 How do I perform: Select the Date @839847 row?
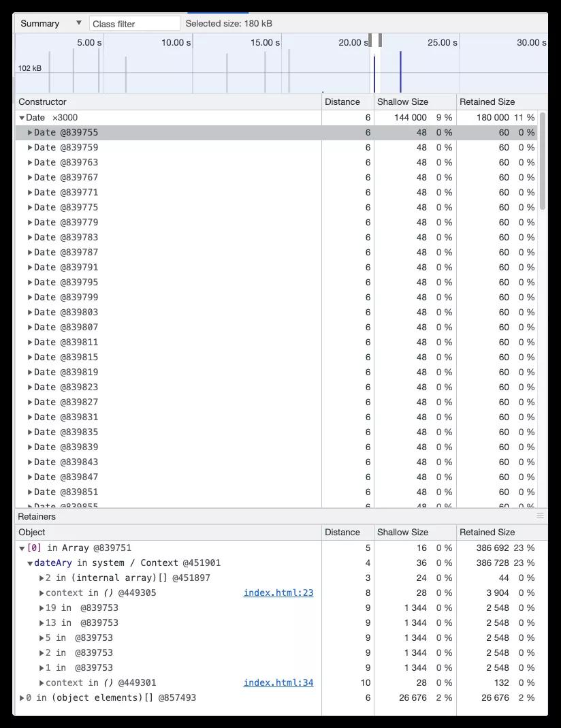pos(276,477)
